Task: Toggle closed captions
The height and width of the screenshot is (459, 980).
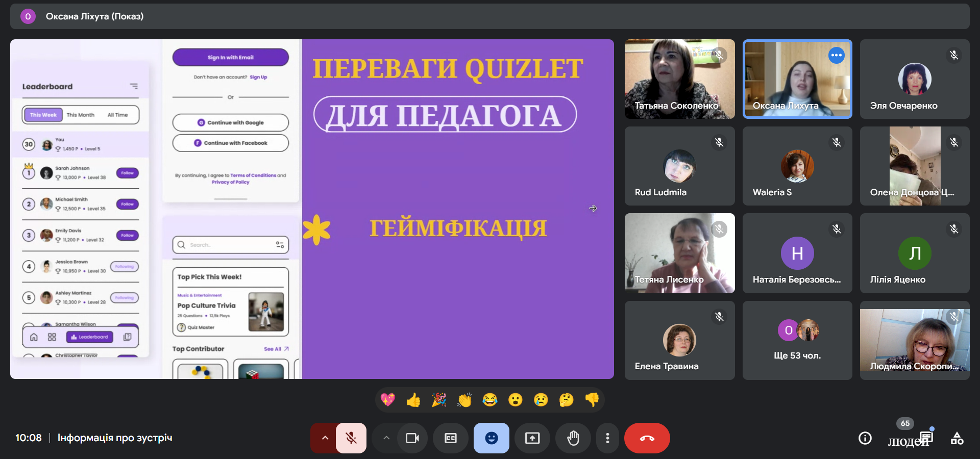Action: coord(451,438)
